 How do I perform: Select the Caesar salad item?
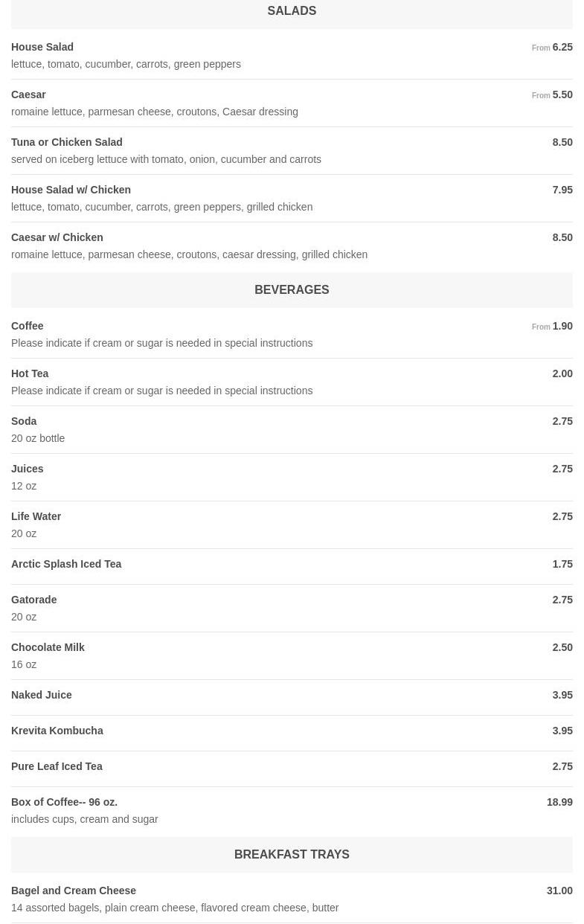[x=29, y=95]
